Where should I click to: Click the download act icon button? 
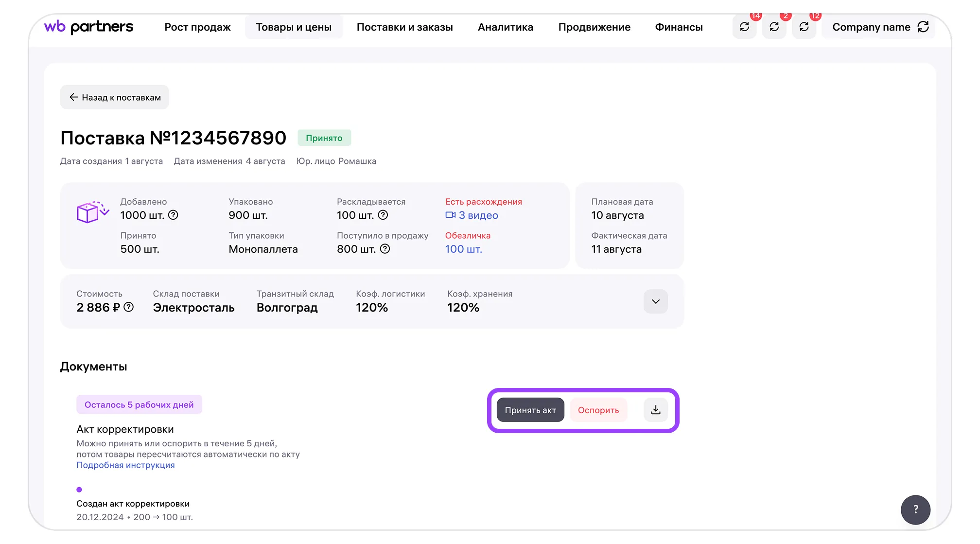coord(655,410)
